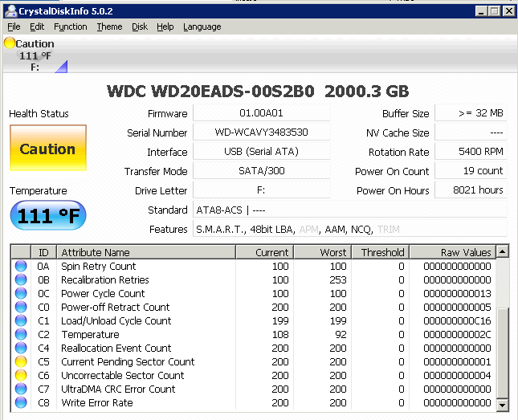Viewport: 518px width, 420px height.
Task: Click the blue status dot for UltraDMA CRC Error Count
Action: 21,389
